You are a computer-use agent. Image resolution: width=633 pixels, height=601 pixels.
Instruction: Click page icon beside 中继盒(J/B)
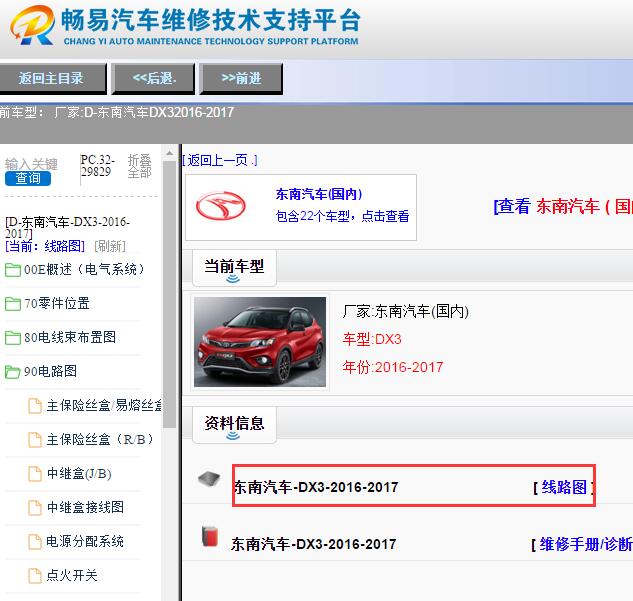(35, 473)
